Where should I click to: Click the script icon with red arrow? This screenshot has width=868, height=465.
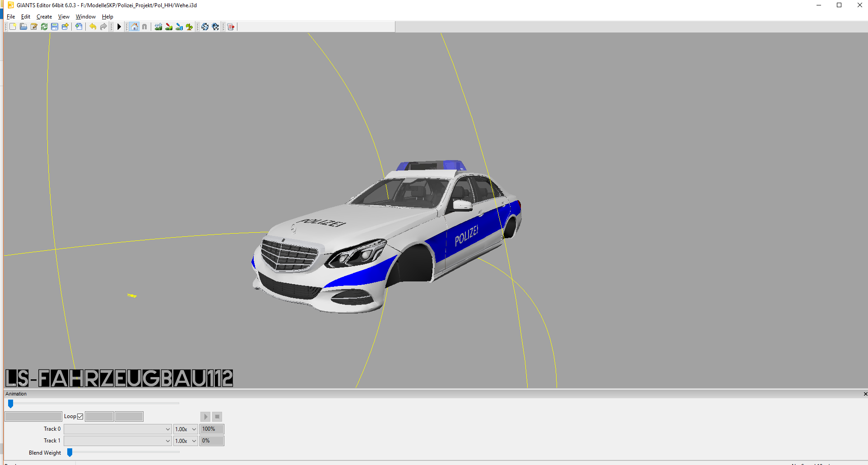(231, 27)
